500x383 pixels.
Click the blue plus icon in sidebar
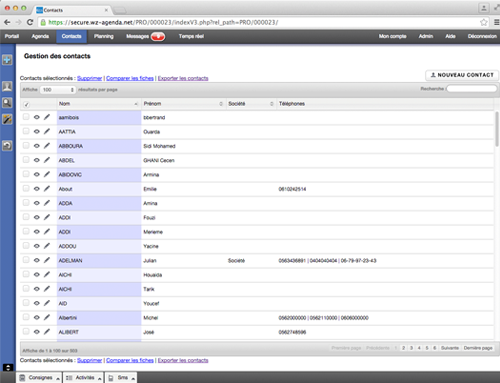click(x=7, y=60)
